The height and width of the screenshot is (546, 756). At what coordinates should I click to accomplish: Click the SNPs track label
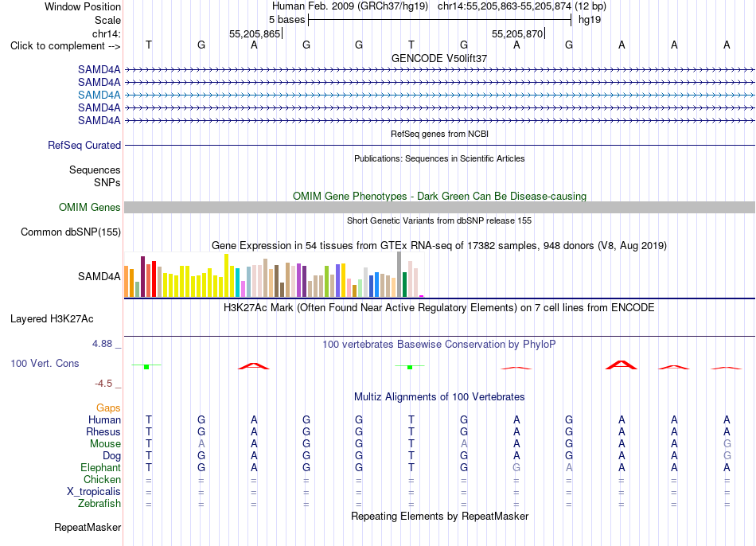tap(107, 182)
